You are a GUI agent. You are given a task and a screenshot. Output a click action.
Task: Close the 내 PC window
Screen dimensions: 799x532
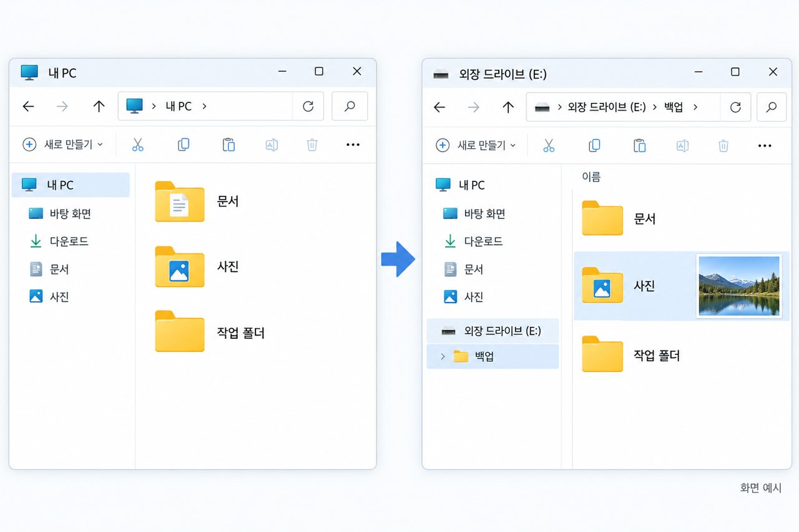(357, 71)
